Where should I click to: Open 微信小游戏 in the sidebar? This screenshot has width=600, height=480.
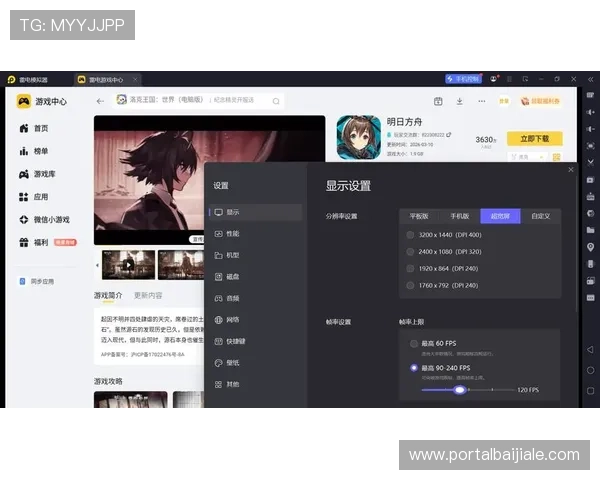pyautogui.click(x=44, y=220)
